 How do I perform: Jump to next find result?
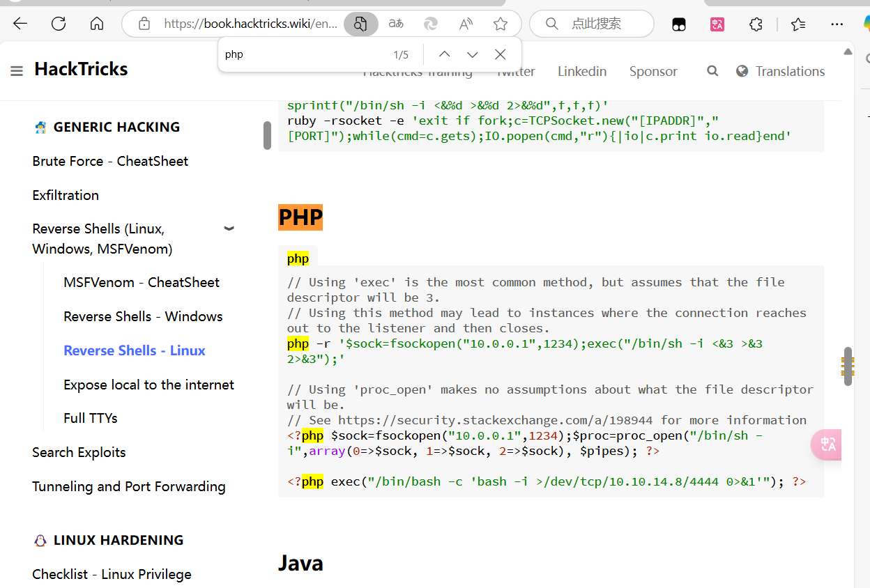pos(472,54)
